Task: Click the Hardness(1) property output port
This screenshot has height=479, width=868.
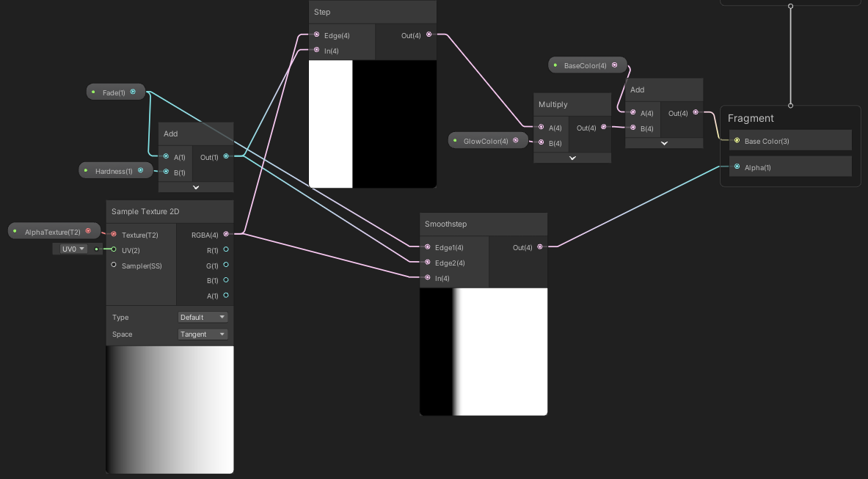Action: (141, 170)
